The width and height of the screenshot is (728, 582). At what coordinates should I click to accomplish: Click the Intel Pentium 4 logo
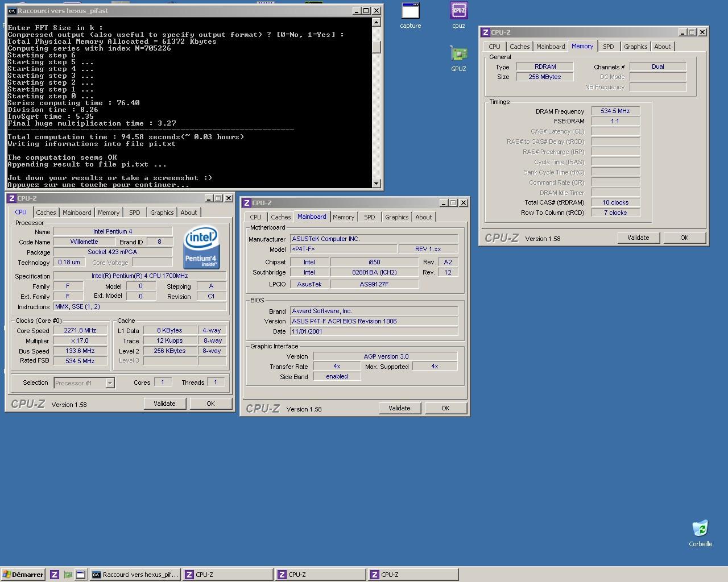coord(201,247)
